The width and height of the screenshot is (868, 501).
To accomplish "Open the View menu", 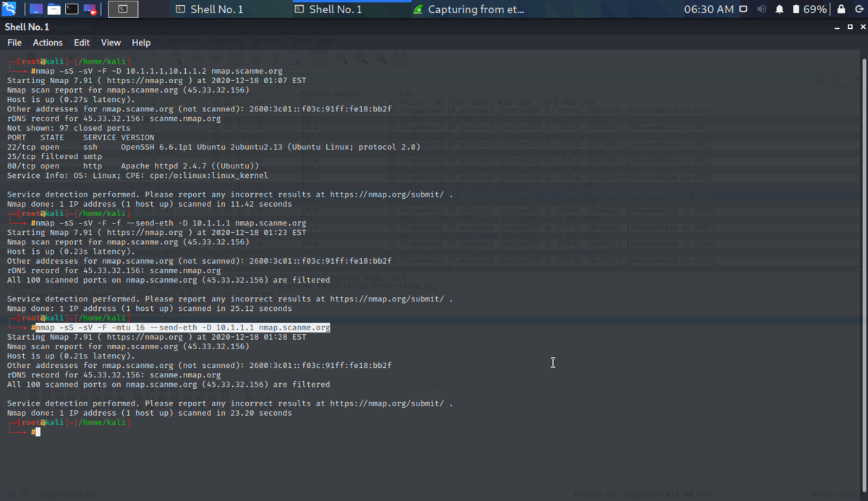I will click(111, 43).
